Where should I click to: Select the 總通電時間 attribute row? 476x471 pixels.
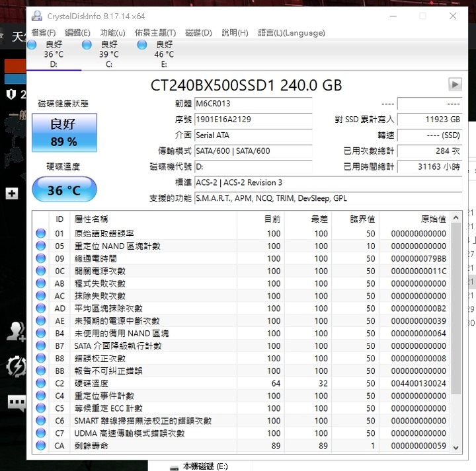[241, 258]
